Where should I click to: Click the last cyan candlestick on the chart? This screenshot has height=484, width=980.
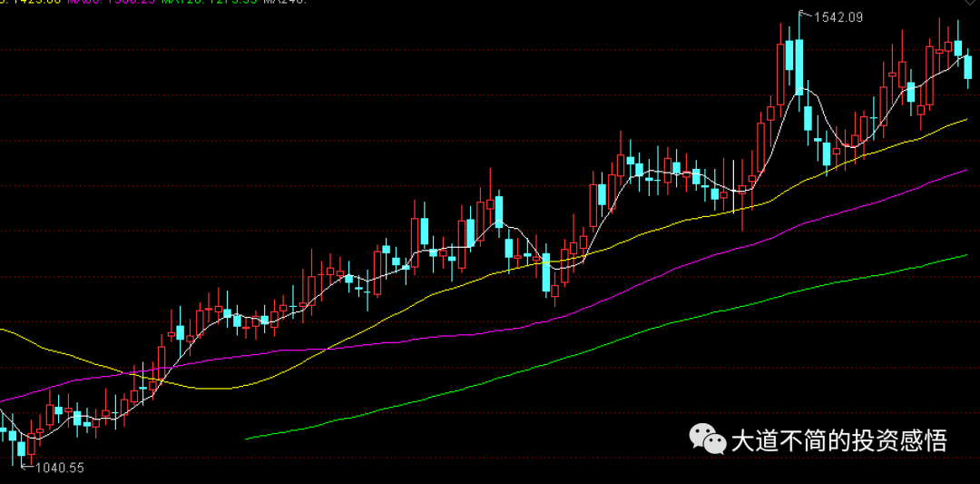(967, 67)
